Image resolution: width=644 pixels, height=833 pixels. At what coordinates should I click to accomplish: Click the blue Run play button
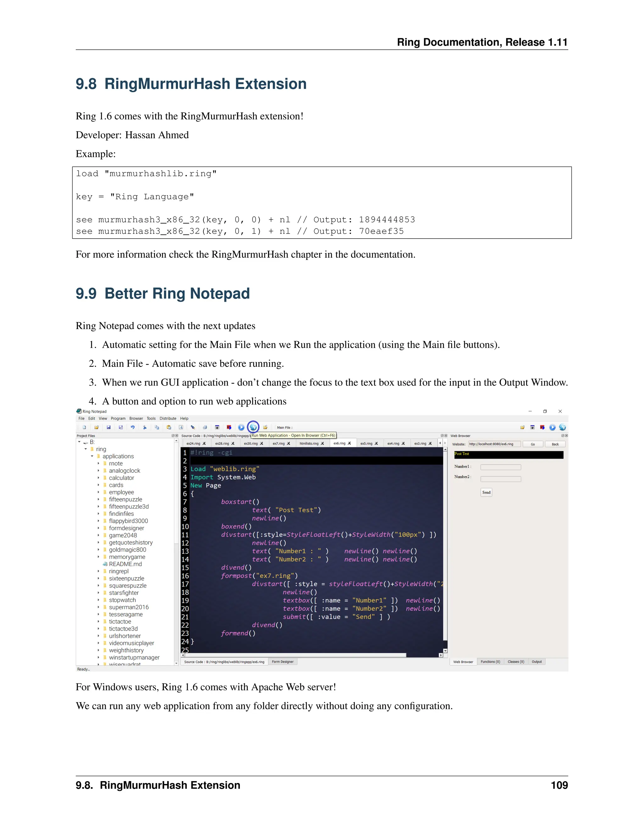pyautogui.click(x=241, y=427)
